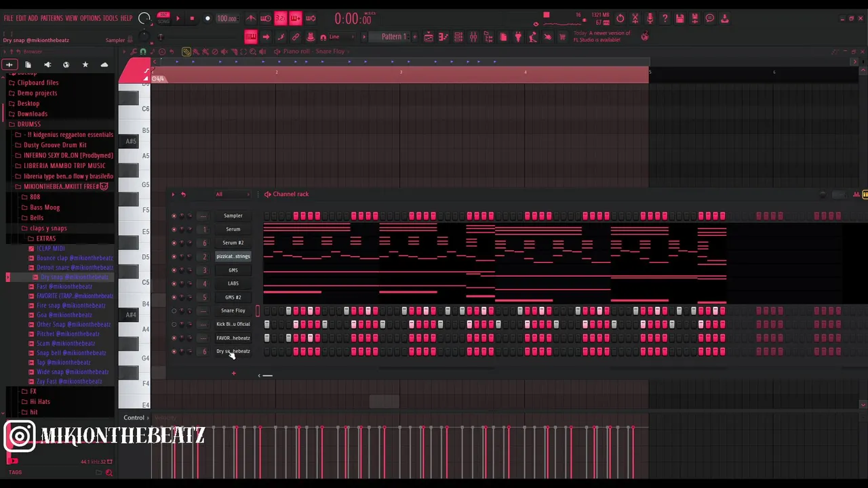The height and width of the screenshot is (488, 868).
Task: Switch to SONG mode
Action: (x=163, y=21)
